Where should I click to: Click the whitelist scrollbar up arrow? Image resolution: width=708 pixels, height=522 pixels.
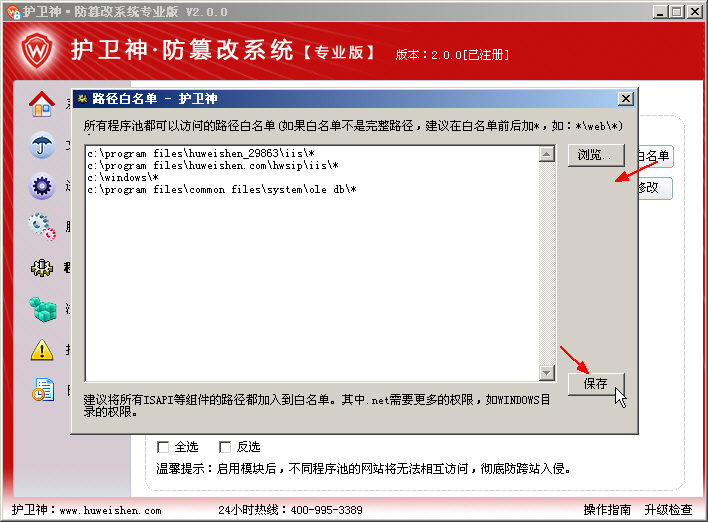[547, 154]
